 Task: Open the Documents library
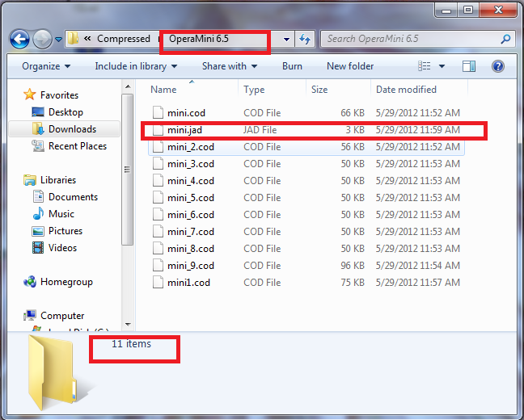click(73, 197)
